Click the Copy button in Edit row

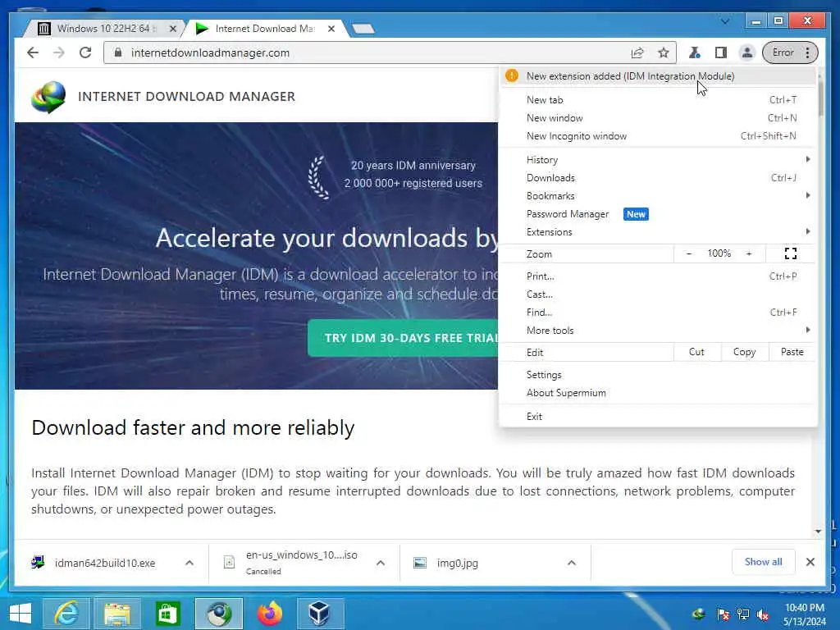click(744, 352)
